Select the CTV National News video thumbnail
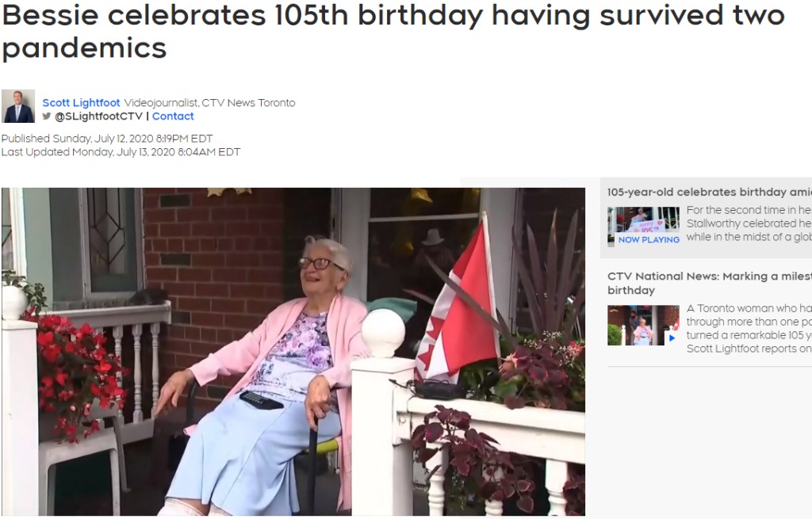This screenshot has width=812, height=519. coord(643,325)
